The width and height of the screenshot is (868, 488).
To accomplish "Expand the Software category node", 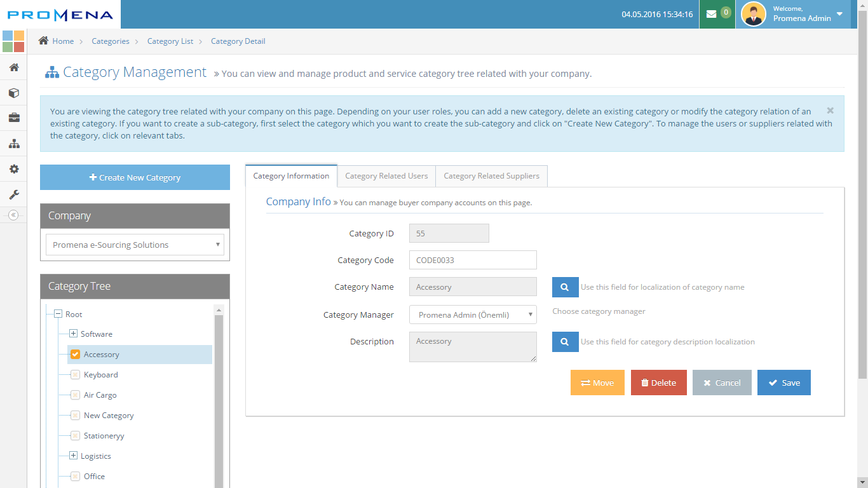I will click(x=72, y=334).
